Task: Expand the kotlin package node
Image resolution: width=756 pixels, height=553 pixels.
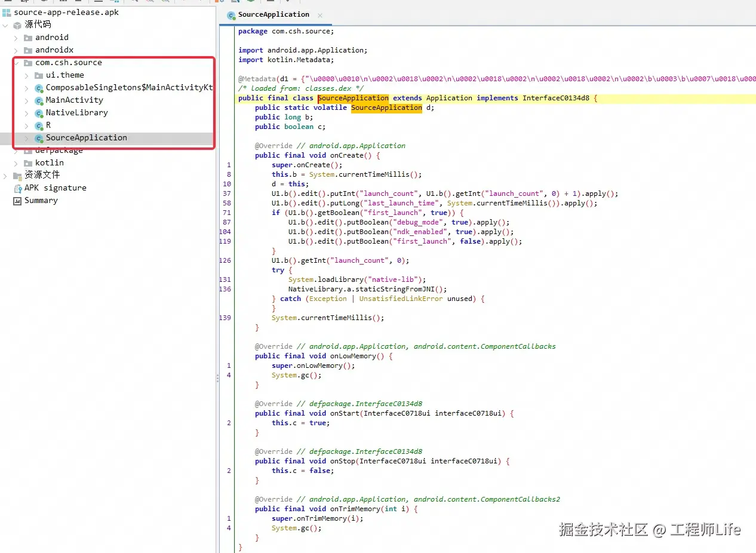Action: point(16,163)
